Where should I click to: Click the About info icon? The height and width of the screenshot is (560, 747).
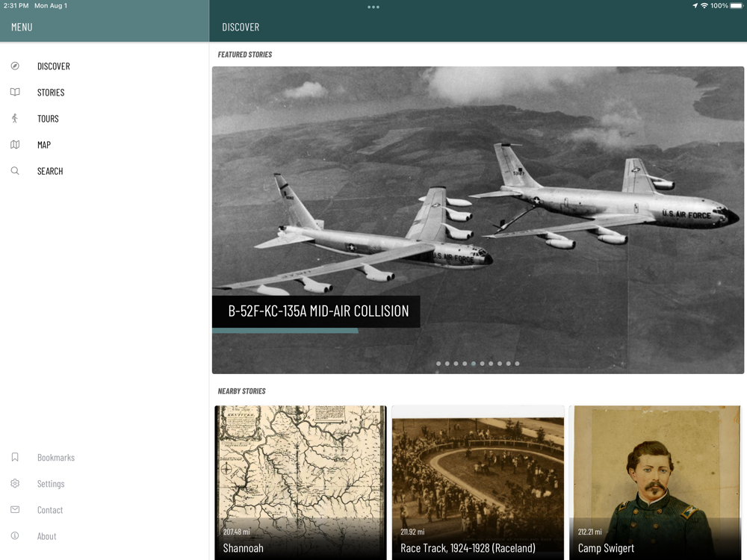coord(15,535)
